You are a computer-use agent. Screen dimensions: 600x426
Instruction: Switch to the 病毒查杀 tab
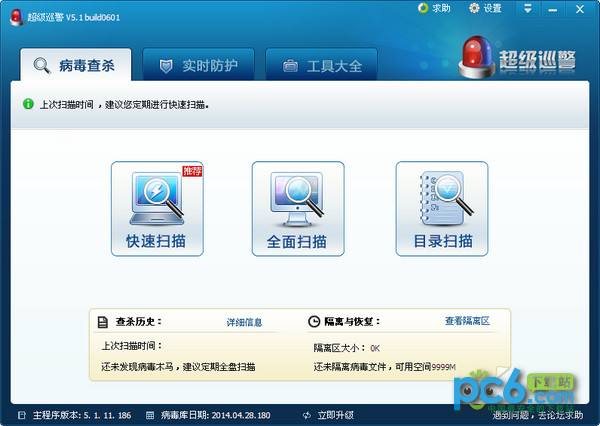pos(76,65)
